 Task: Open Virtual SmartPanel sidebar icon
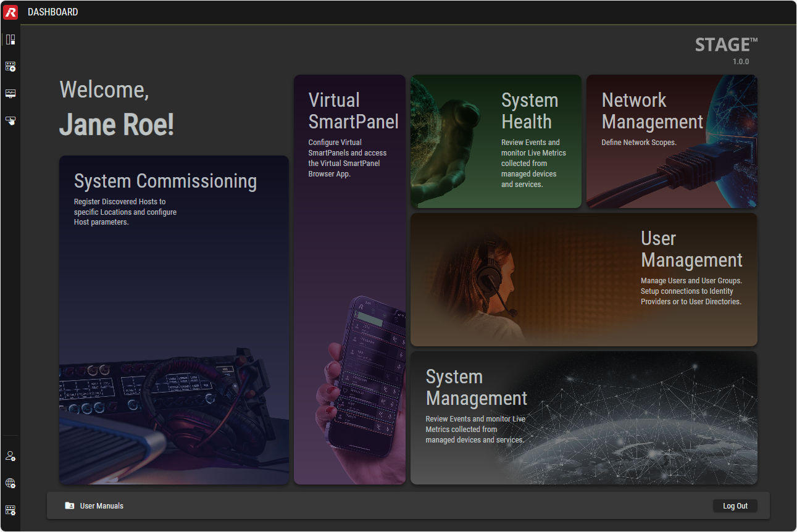[10, 120]
